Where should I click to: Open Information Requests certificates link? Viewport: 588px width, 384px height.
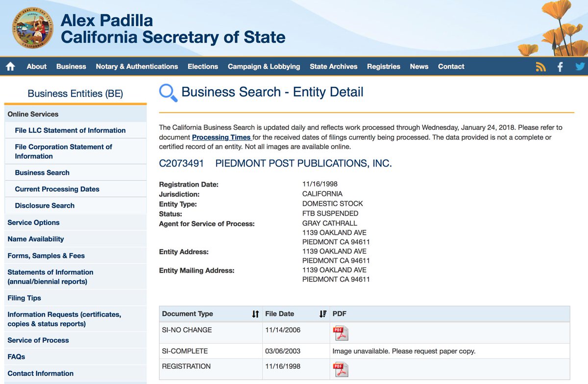(x=64, y=319)
